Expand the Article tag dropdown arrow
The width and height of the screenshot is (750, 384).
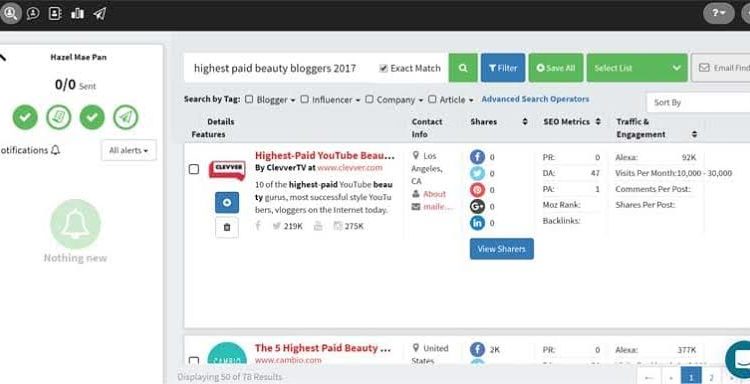[x=471, y=100]
